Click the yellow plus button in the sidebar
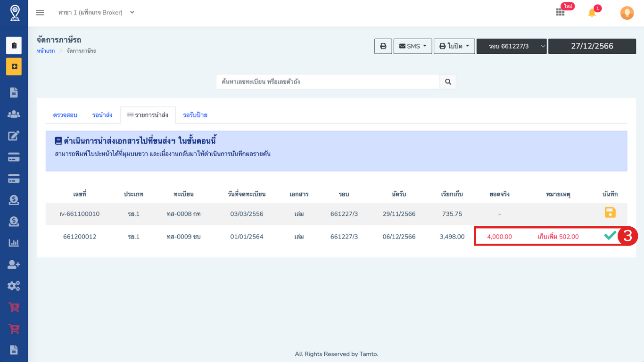Screen dimensions: 644x362 (14, 66)
